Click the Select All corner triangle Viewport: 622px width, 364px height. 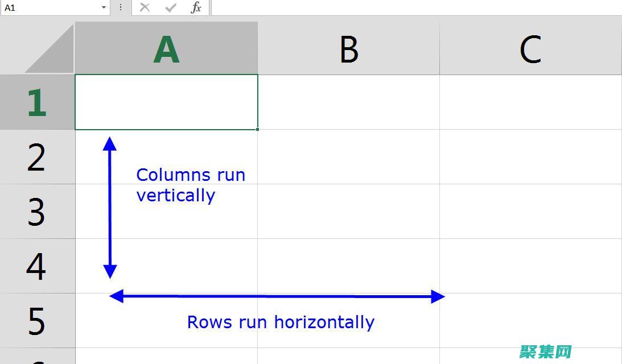tap(50, 50)
